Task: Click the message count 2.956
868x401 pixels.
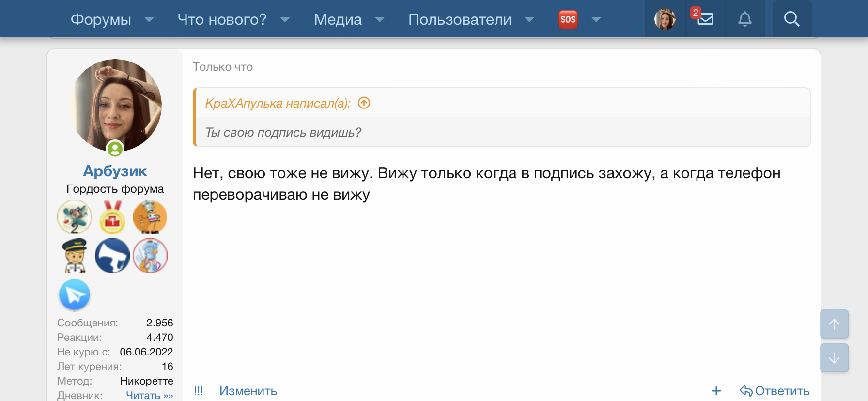Action: pos(159,323)
